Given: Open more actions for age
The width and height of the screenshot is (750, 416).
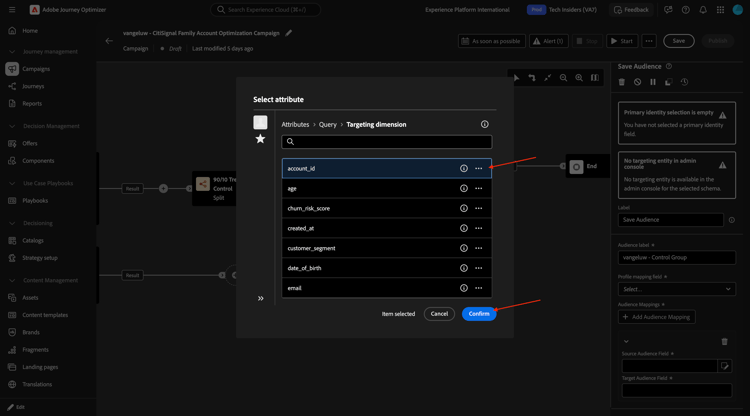Looking at the screenshot, I should pyautogui.click(x=478, y=188).
